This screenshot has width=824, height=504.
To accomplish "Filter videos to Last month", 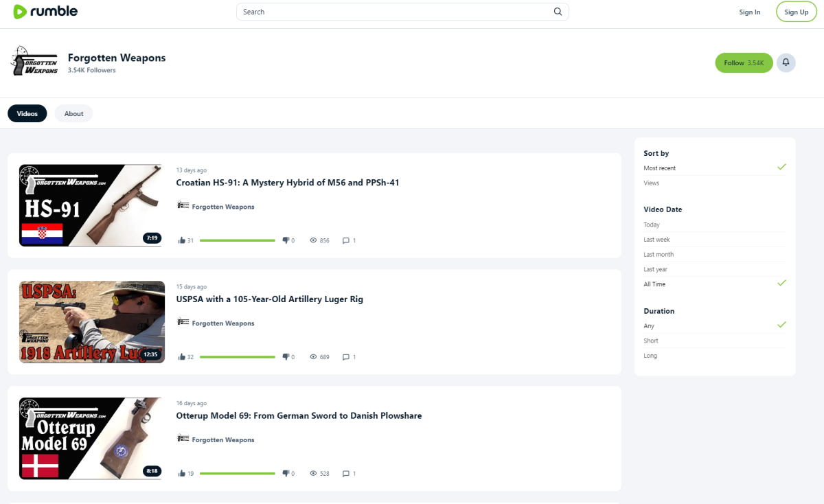I will click(659, 255).
